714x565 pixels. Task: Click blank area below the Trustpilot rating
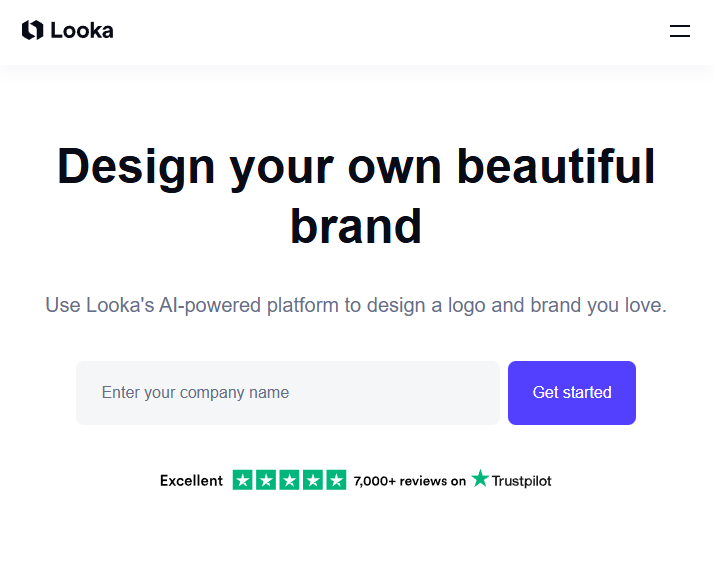[356, 530]
